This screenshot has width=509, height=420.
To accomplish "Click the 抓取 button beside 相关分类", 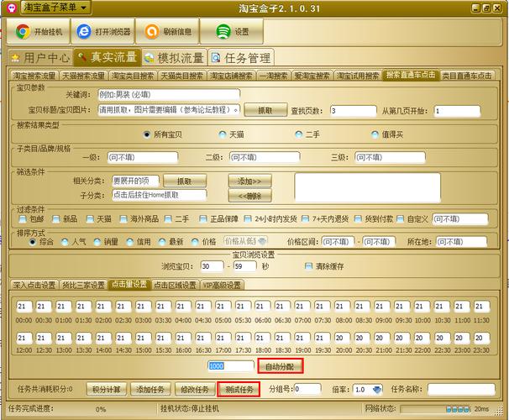I will click(x=185, y=181).
